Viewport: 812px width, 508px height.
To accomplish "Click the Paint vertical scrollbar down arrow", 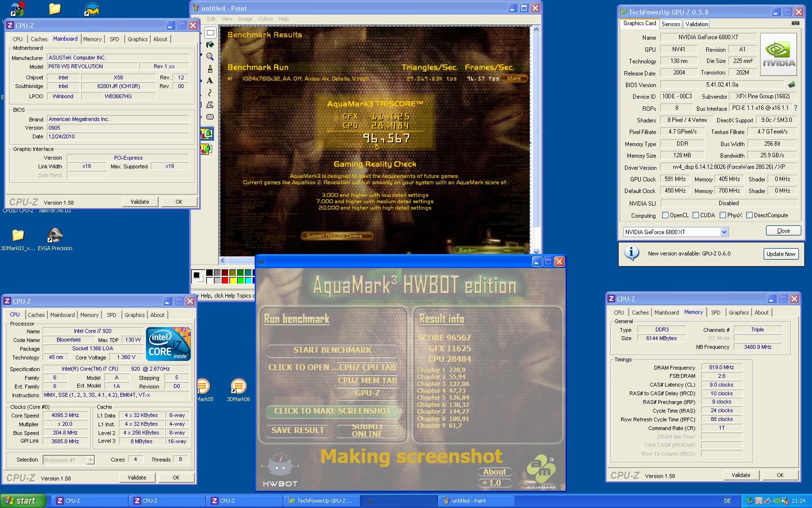I will (536, 252).
